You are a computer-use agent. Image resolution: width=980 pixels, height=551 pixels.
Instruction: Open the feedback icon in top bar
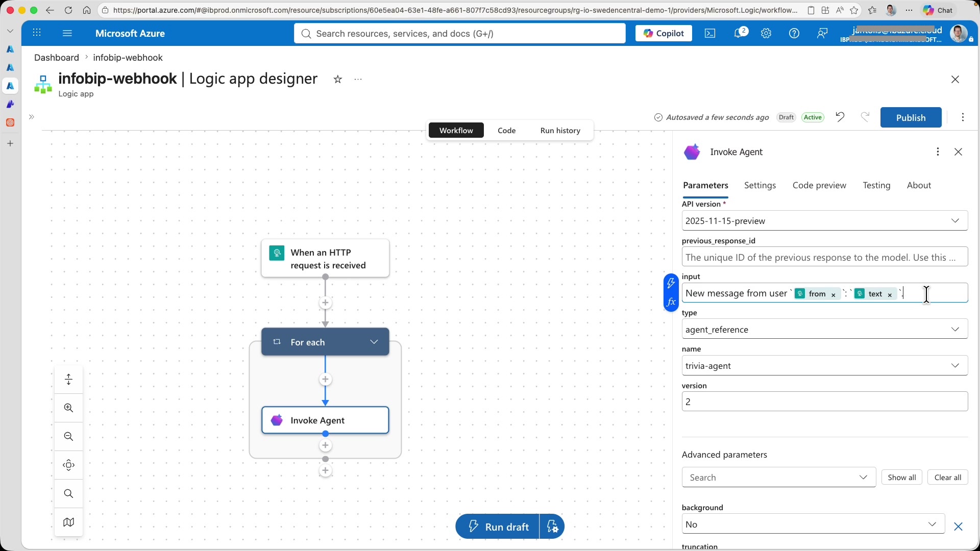tap(822, 33)
